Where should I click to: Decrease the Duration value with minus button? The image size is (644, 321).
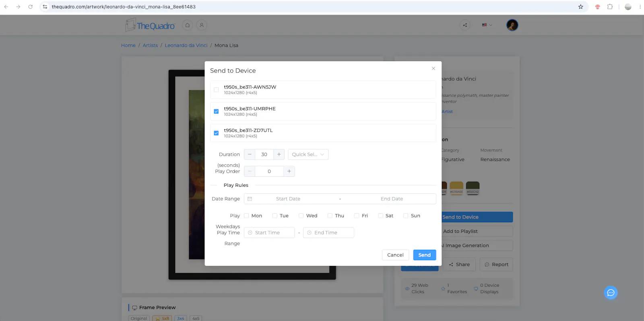250,154
